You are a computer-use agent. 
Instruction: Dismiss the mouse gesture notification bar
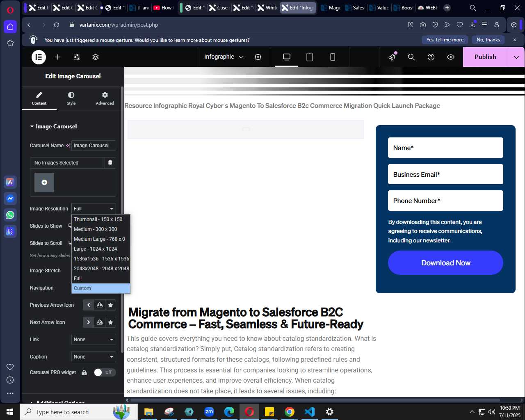point(515,40)
